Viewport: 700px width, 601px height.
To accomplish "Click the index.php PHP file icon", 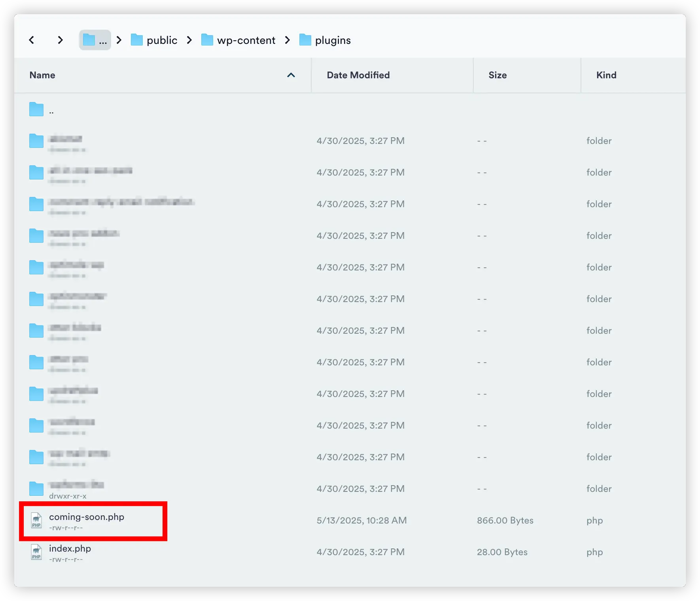I will point(36,552).
